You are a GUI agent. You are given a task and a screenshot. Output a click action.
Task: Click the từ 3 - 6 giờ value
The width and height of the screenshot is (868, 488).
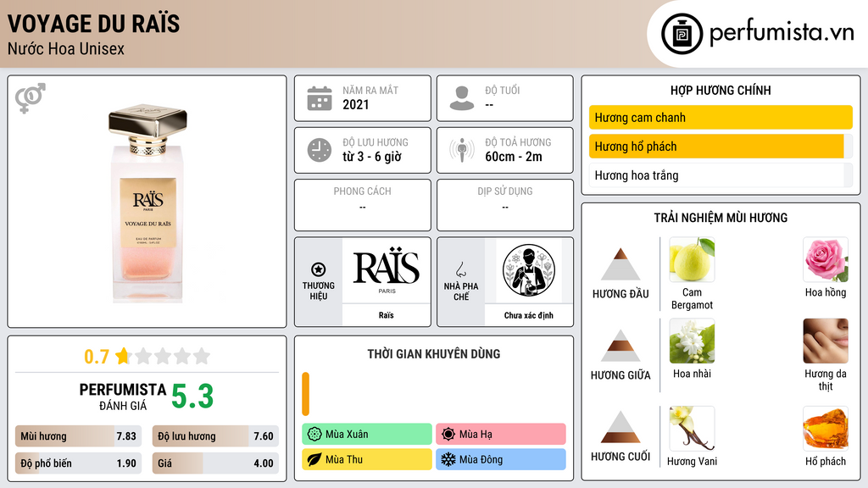(x=372, y=157)
